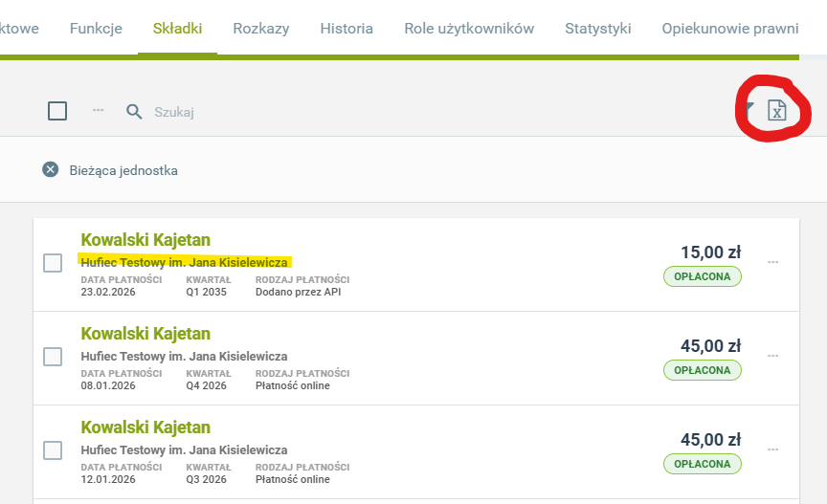Open bulk actions three-dot menu in toolbar
This screenshot has width=827, height=504.
click(x=98, y=111)
